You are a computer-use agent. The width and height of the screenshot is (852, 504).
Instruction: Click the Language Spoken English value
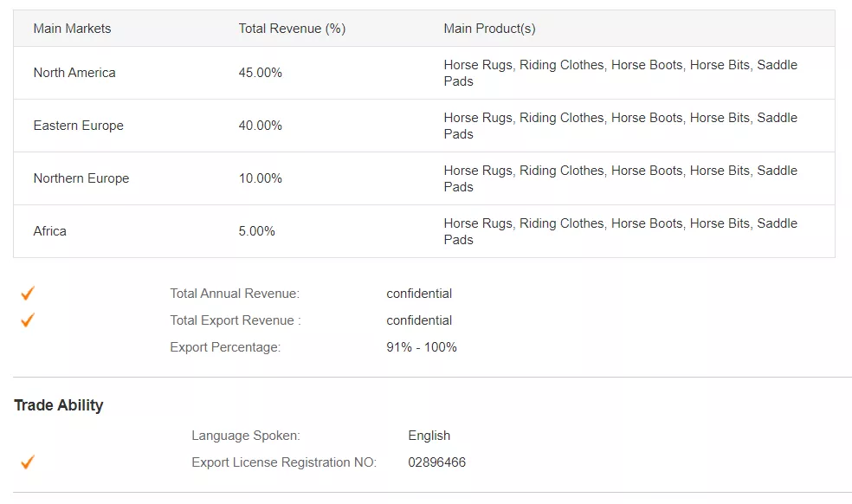coord(429,436)
